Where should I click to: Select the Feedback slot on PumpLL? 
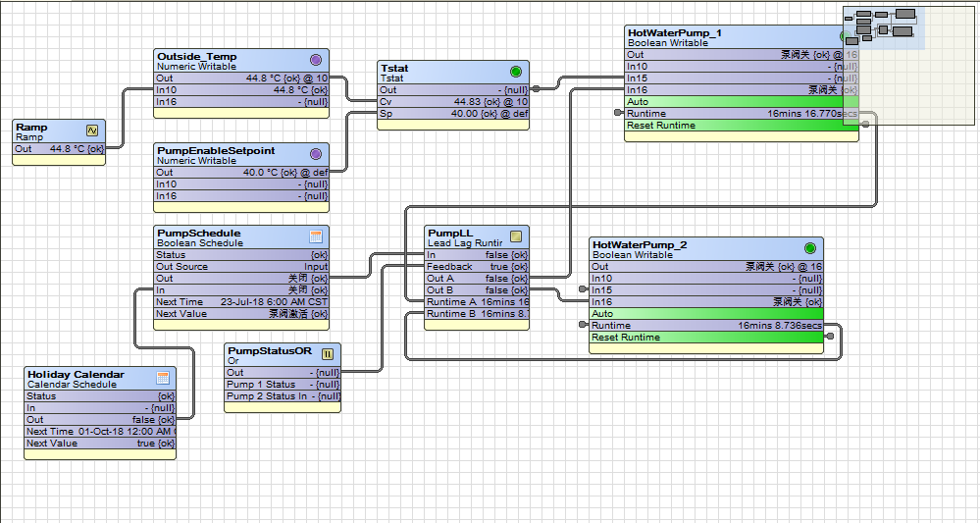coord(477,267)
